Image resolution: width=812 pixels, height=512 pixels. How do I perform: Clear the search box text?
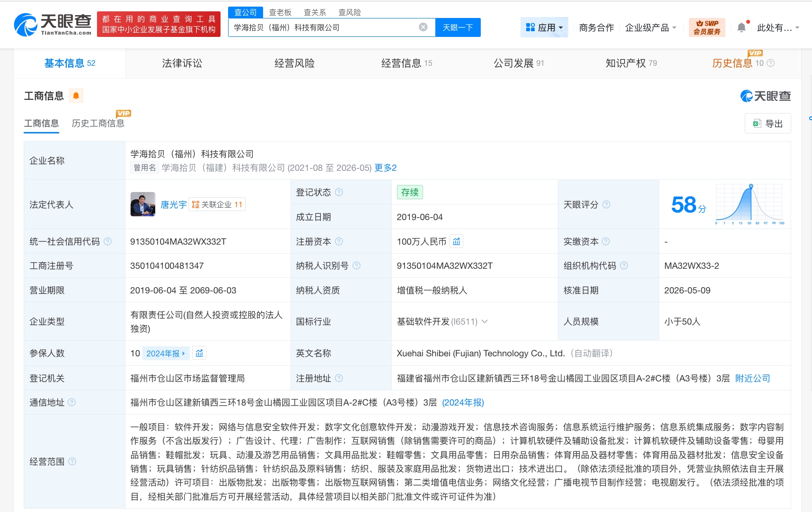pos(423,27)
